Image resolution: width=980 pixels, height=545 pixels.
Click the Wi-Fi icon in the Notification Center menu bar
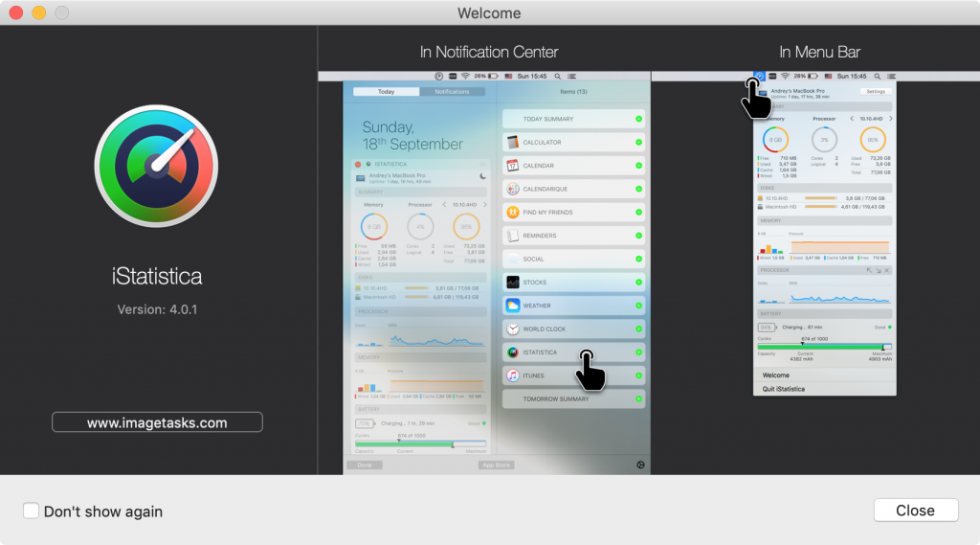pyautogui.click(x=465, y=77)
